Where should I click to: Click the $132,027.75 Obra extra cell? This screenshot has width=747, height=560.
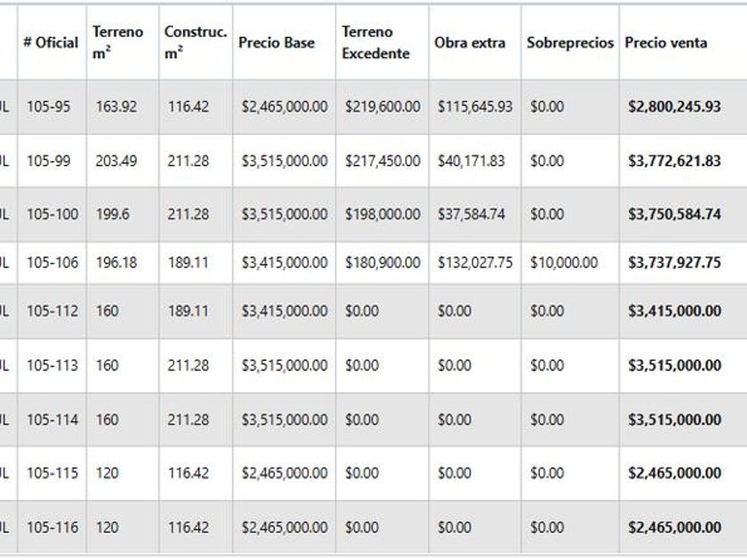[x=475, y=263]
